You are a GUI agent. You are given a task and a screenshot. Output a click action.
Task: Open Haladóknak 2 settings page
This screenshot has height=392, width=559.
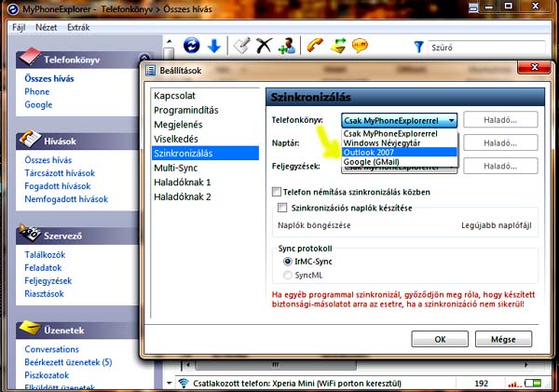pos(205,196)
